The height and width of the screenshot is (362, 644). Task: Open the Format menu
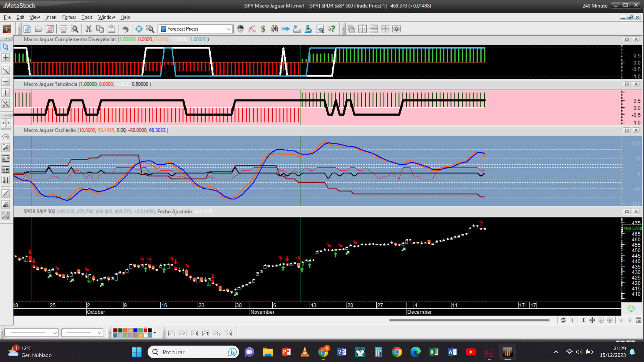(x=69, y=17)
